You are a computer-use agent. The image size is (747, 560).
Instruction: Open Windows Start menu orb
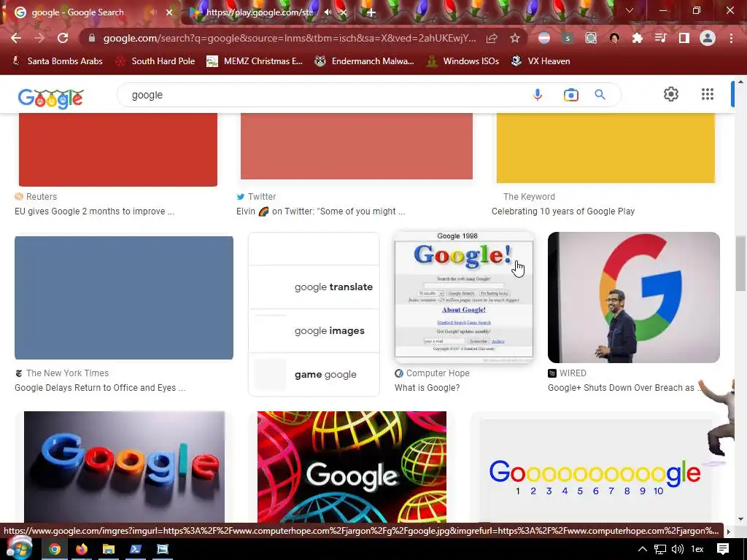click(18, 548)
